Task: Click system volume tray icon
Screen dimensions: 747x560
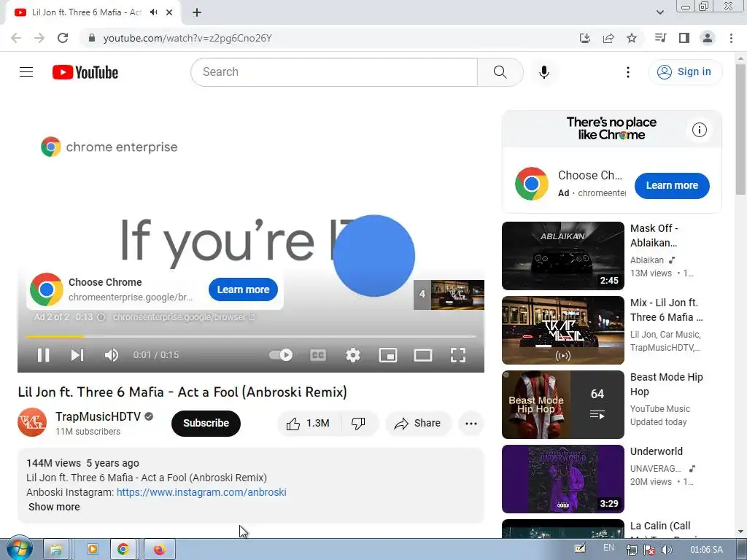Action: coord(667,550)
